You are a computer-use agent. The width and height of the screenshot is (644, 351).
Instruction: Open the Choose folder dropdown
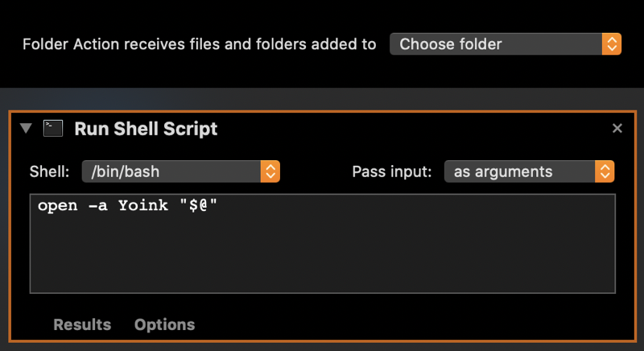pos(506,44)
